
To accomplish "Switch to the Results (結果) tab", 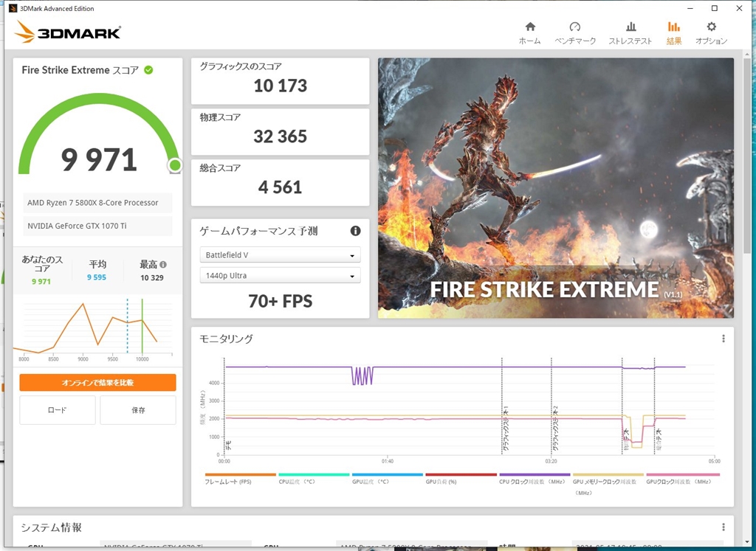I will point(673,32).
